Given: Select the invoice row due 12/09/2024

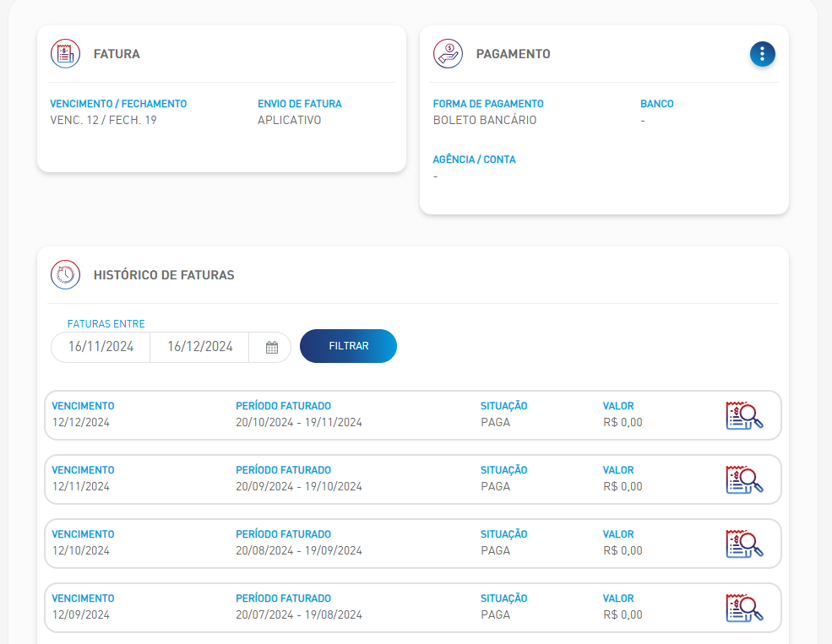Looking at the screenshot, I should click(413, 608).
